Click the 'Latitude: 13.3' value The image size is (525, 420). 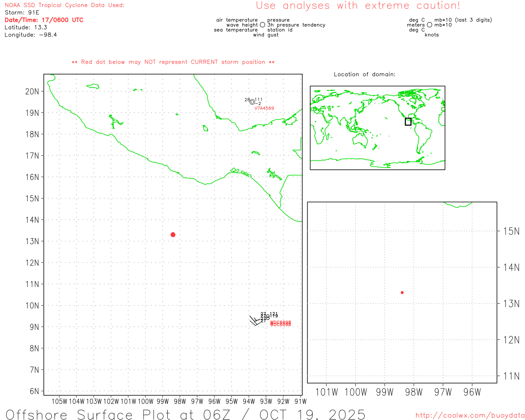[x=26, y=27]
